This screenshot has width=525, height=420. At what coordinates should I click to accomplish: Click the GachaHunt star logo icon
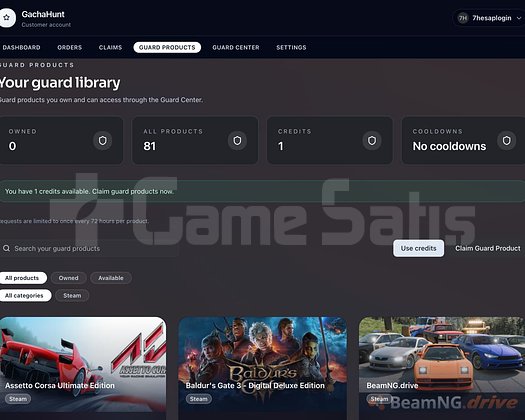(7, 18)
